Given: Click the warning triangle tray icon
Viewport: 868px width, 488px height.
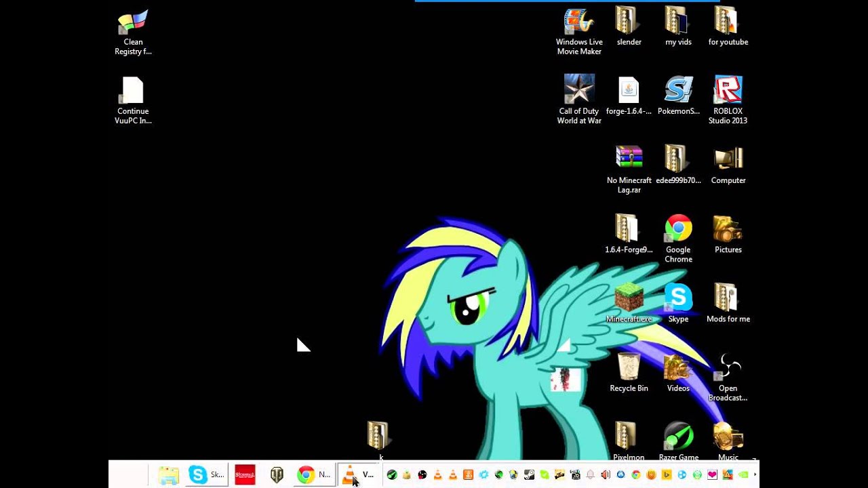Looking at the screenshot, I should (728, 474).
